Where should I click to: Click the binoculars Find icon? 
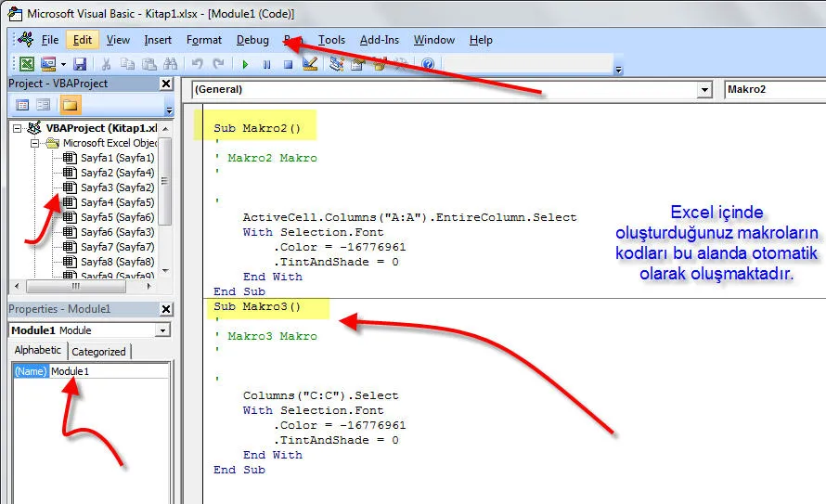(x=170, y=64)
